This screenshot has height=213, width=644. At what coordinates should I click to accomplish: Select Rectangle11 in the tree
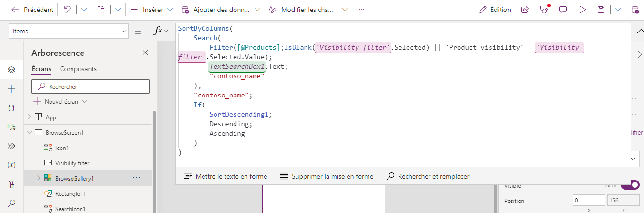71,194
